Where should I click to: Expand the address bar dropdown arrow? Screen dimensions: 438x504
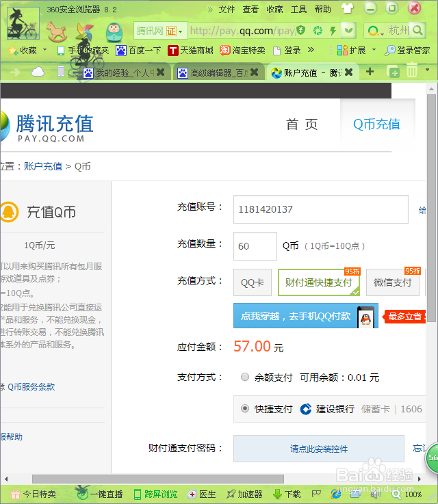coord(348,31)
